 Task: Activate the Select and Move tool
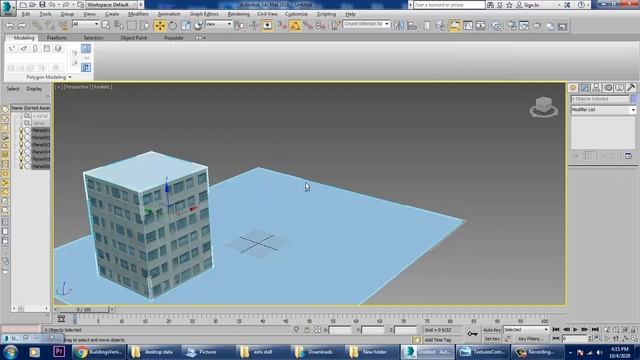(160, 26)
